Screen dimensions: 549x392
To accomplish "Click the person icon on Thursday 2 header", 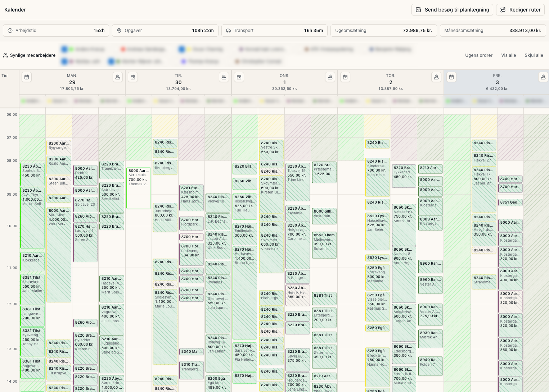I will (436, 77).
